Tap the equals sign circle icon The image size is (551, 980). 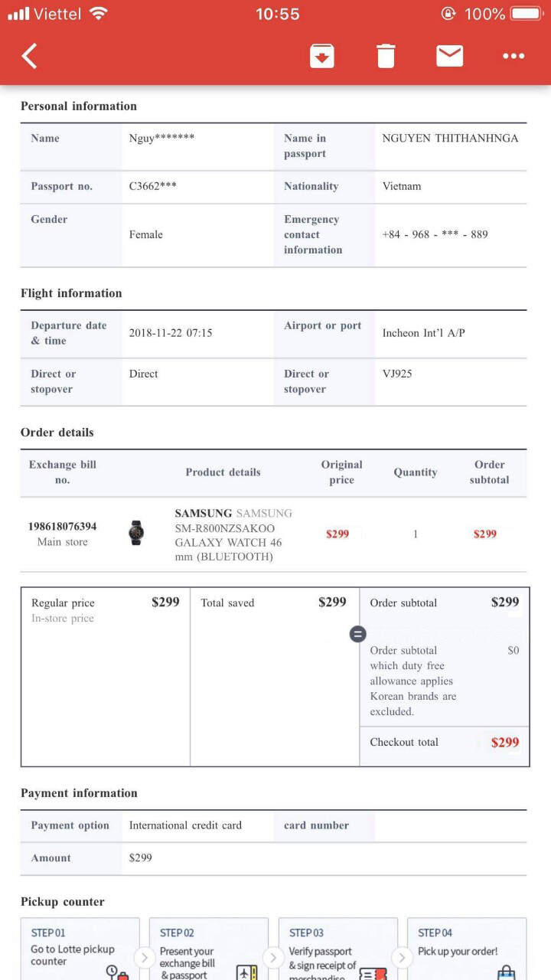tap(357, 634)
